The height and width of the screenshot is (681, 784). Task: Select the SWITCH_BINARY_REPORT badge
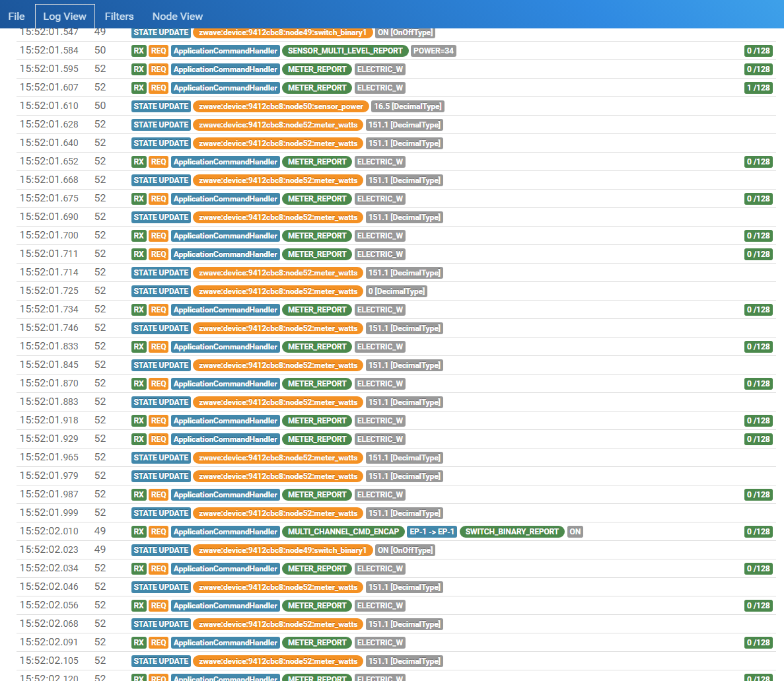pyautogui.click(x=512, y=532)
